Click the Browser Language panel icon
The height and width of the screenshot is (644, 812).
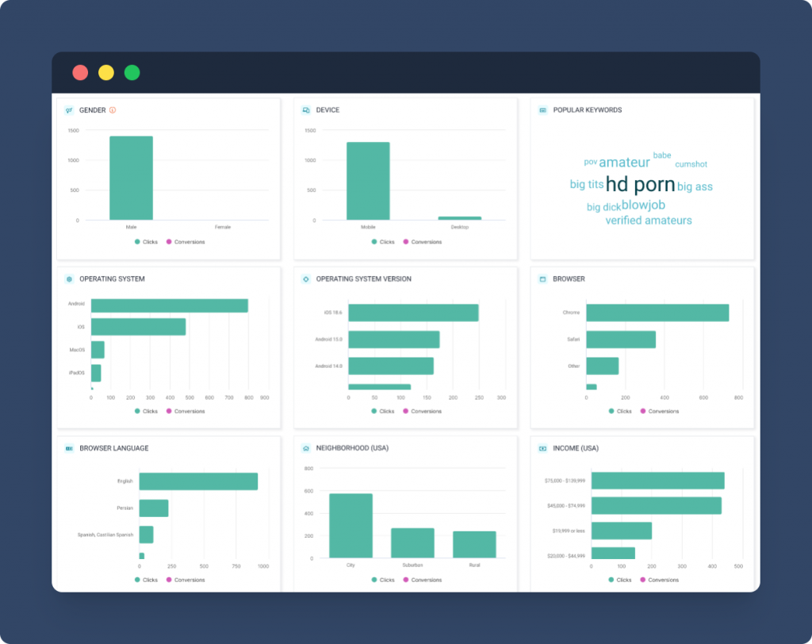click(x=69, y=448)
